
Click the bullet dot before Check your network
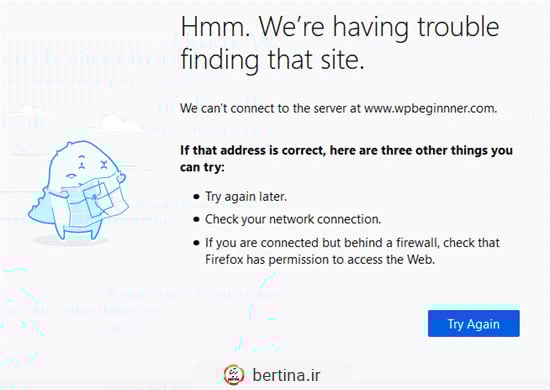(196, 220)
